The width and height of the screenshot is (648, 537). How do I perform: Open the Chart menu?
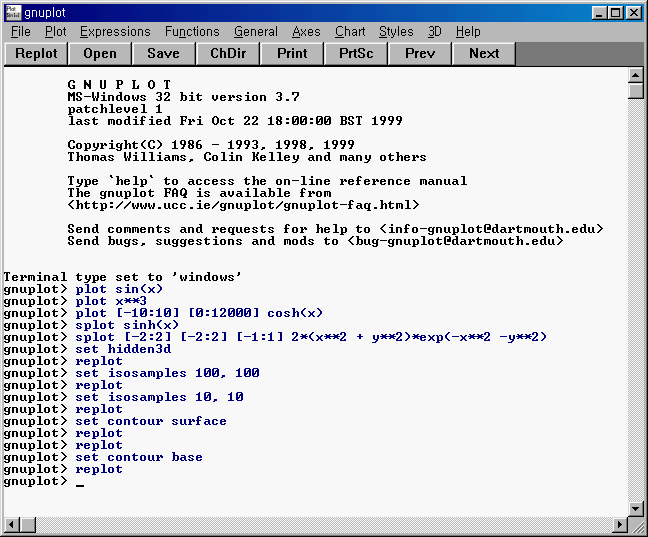pos(350,32)
